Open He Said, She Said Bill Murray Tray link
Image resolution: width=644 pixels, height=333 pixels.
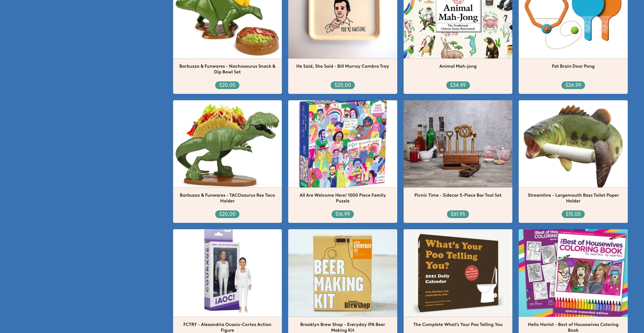point(343,66)
